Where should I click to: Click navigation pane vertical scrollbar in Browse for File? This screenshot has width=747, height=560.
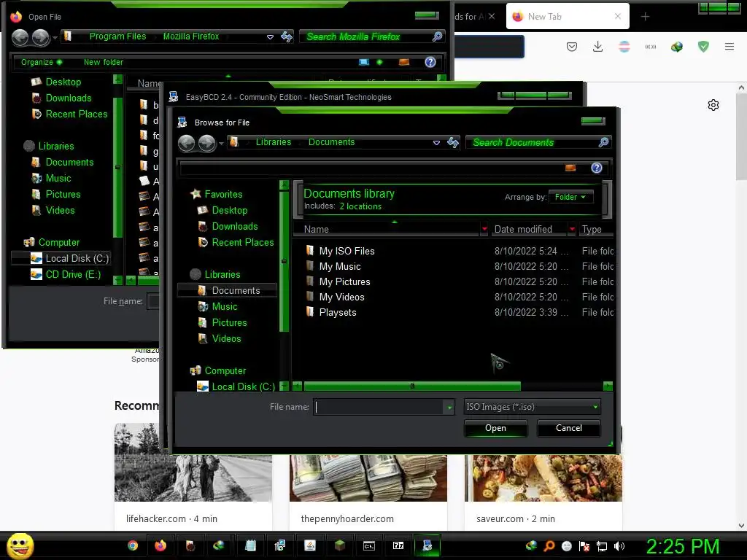284,261
